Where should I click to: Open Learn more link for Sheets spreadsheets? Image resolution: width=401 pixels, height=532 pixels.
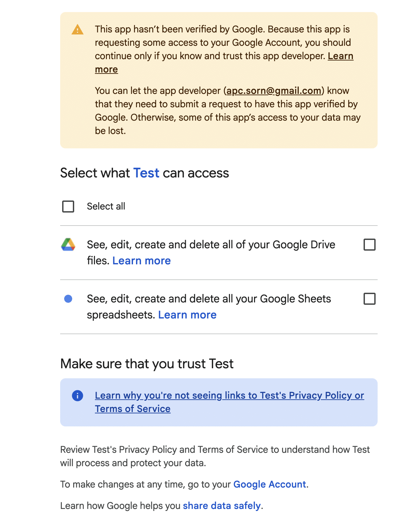(187, 315)
